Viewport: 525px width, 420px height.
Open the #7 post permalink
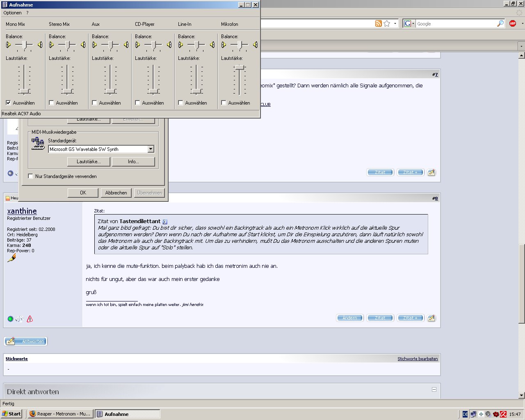(435, 75)
